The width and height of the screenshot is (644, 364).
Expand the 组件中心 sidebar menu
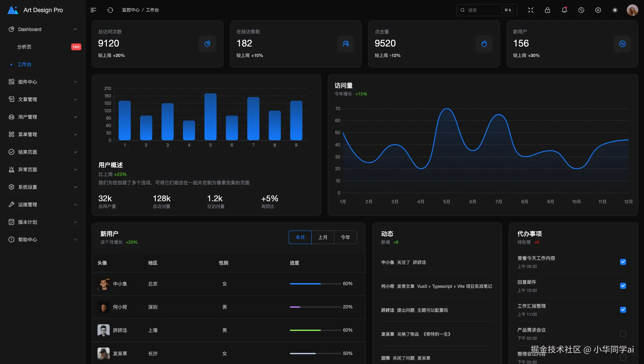43,82
